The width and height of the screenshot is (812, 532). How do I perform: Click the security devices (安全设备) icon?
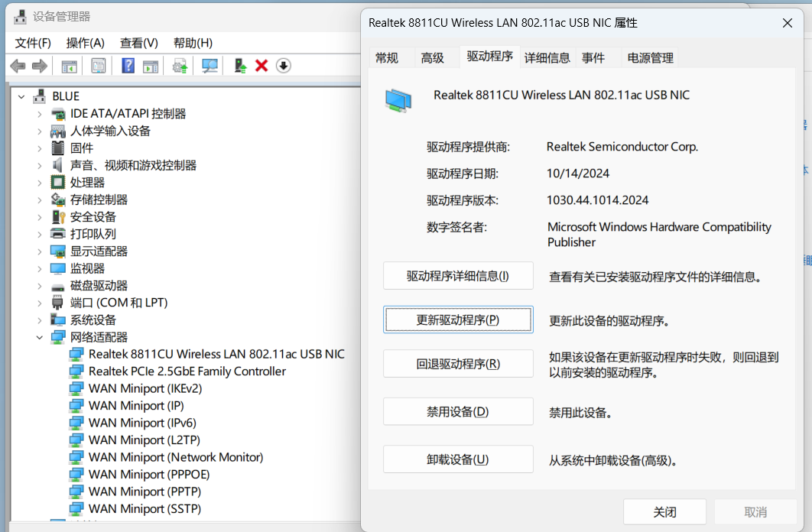click(58, 217)
